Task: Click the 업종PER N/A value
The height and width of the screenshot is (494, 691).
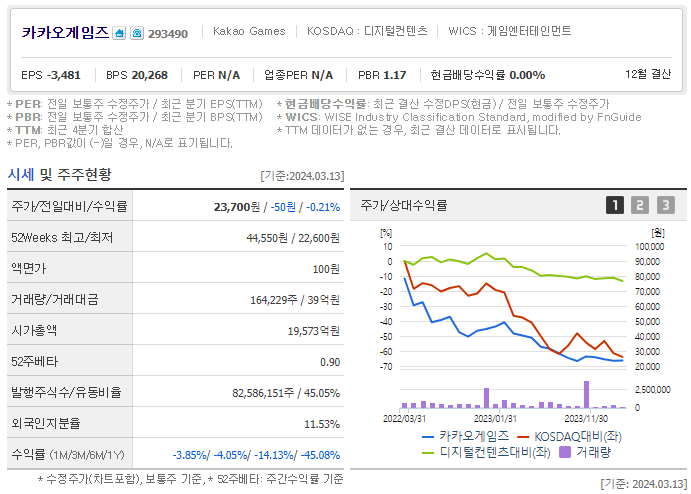Action: coord(298,75)
